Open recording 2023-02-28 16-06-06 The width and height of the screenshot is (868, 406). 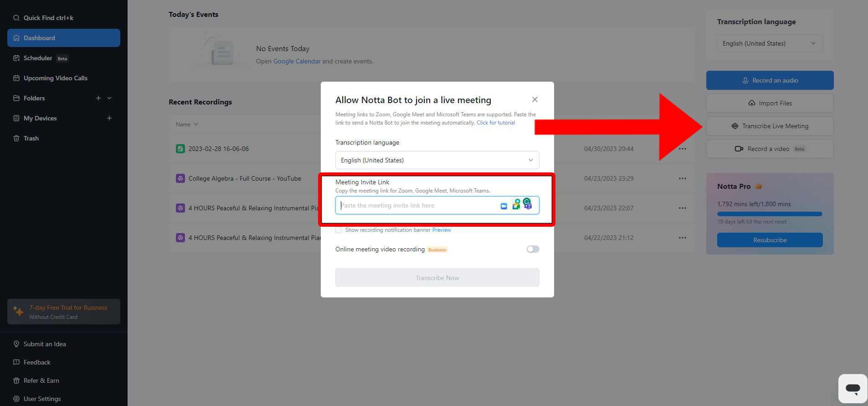click(x=219, y=149)
